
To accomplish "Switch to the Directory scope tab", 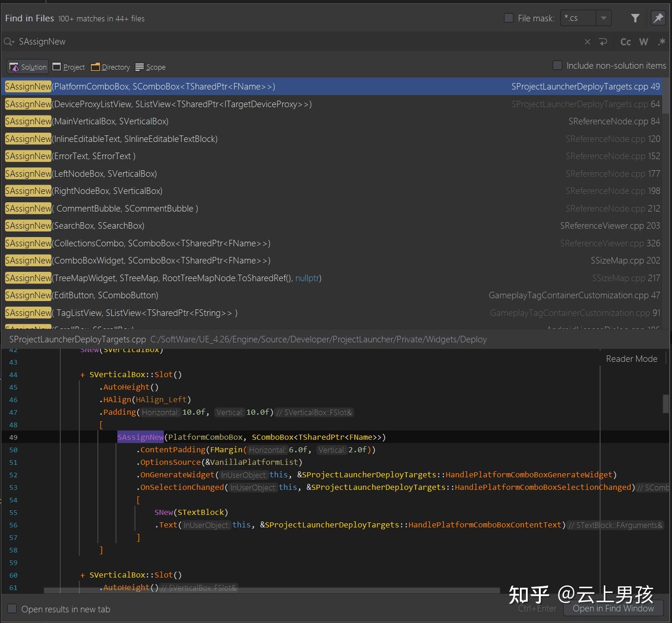I will [x=110, y=67].
